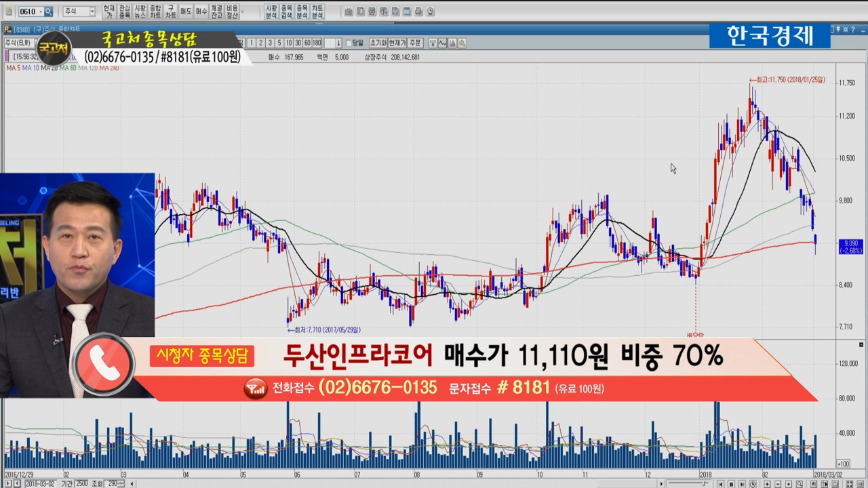Open the 종합차트 menu button

click(155, 12)
